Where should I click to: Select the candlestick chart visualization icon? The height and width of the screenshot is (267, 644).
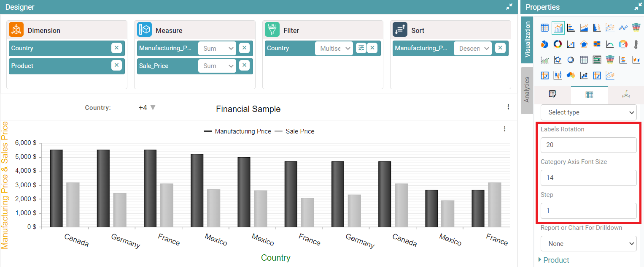558,76
